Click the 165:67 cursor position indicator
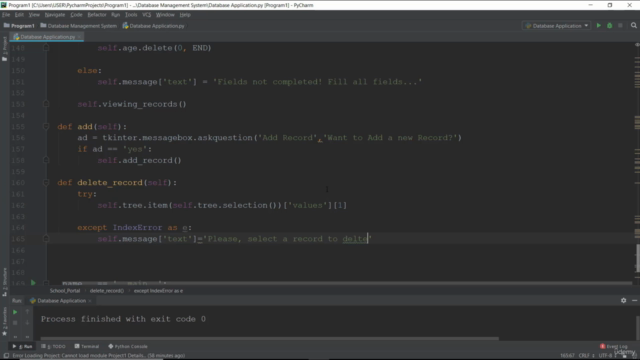Image resolution: width=640 pixels, height=360 pixels. 567,356
